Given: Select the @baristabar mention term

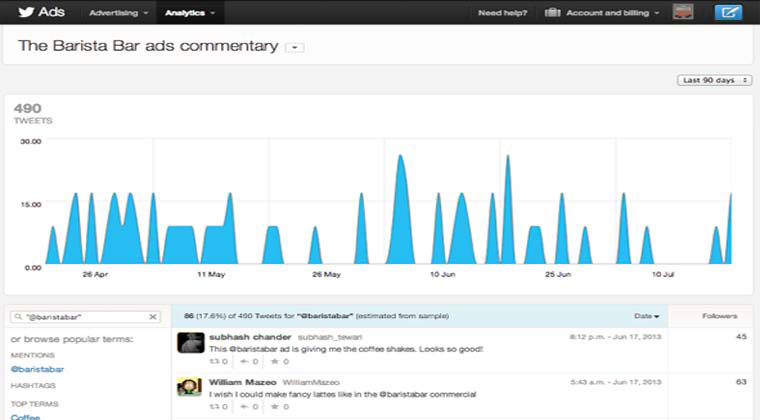Looking at the screenshot, I should pos(37,369).
